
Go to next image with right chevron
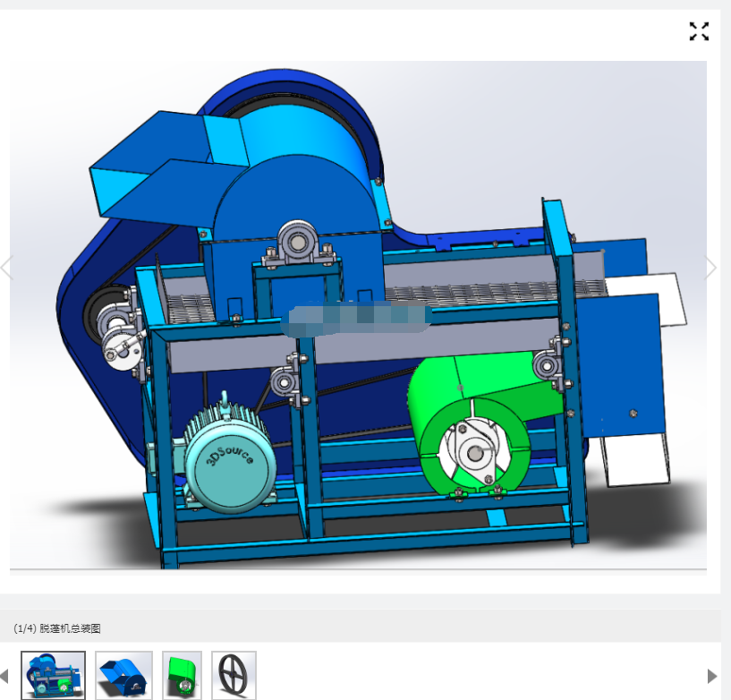click(710, 269)
